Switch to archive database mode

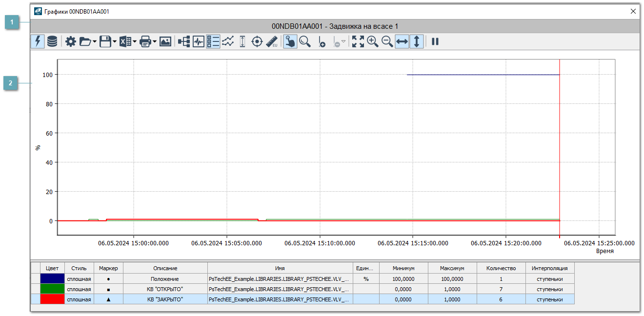tap(52, 41)
